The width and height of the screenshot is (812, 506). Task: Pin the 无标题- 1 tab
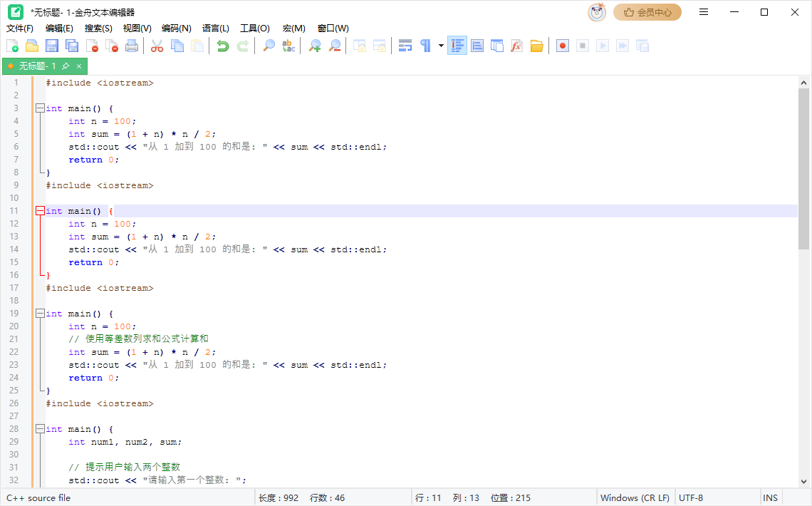click(66, 66)
